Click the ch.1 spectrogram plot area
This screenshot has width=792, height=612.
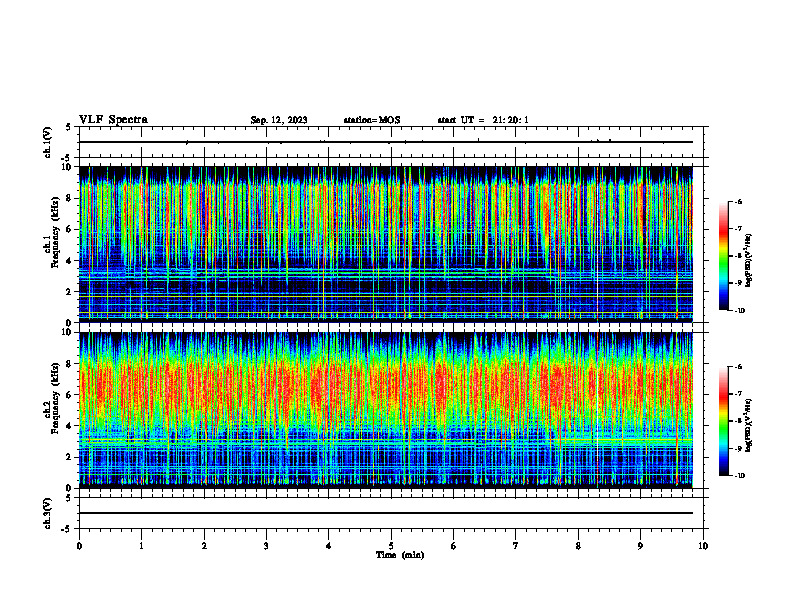386,244
